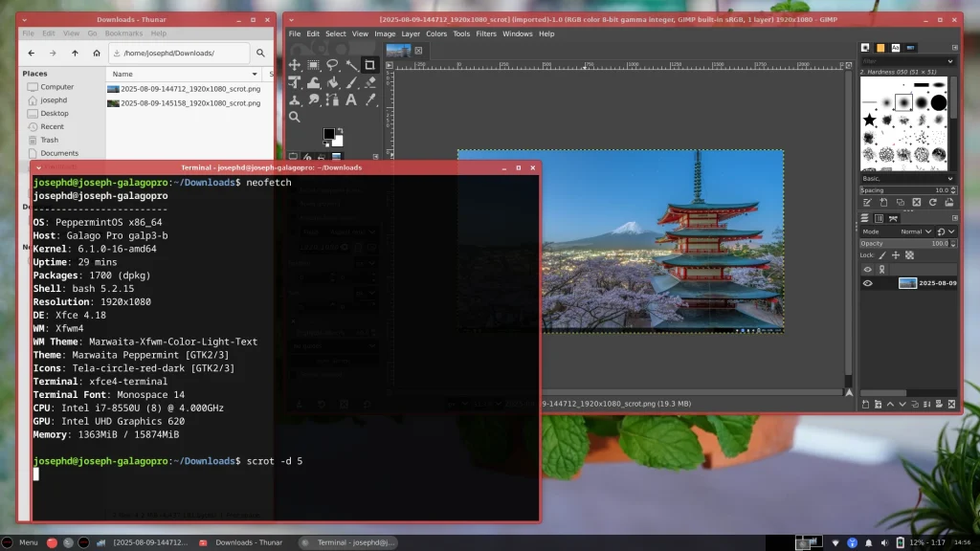Swap foreground and background colors
The image size is (980, 551).
340,130
